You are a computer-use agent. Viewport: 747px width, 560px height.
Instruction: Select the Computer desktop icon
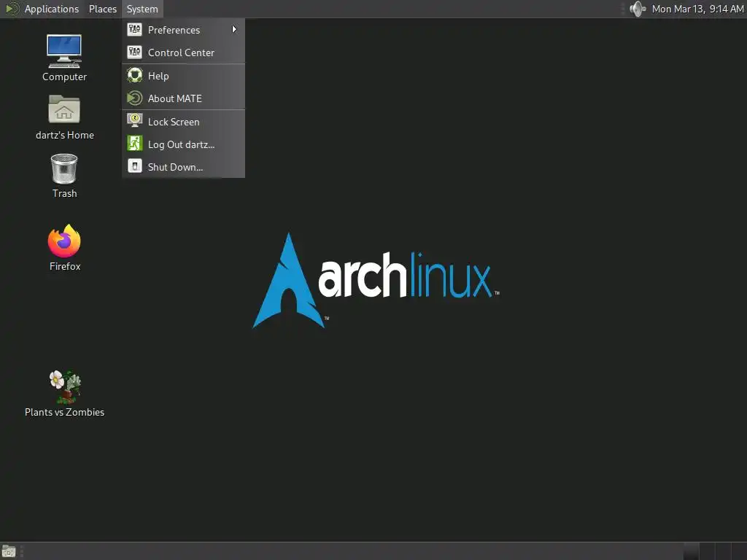64,58
